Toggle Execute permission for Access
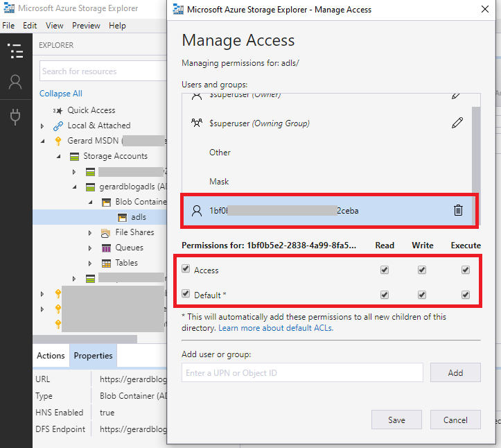501x448 pixels. coord(466,270)
